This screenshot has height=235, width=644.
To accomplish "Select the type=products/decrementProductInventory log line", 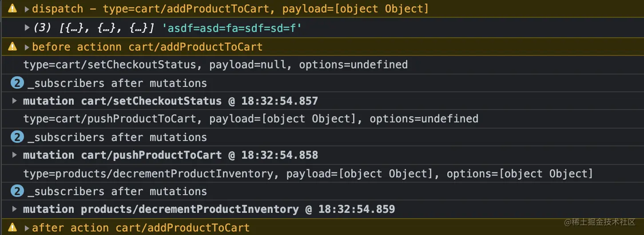I will [308, 173].
